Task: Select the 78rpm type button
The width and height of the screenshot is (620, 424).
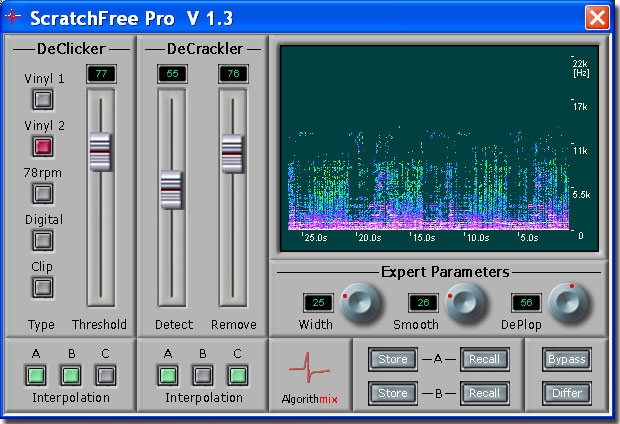Action: (x=43, y=193)
